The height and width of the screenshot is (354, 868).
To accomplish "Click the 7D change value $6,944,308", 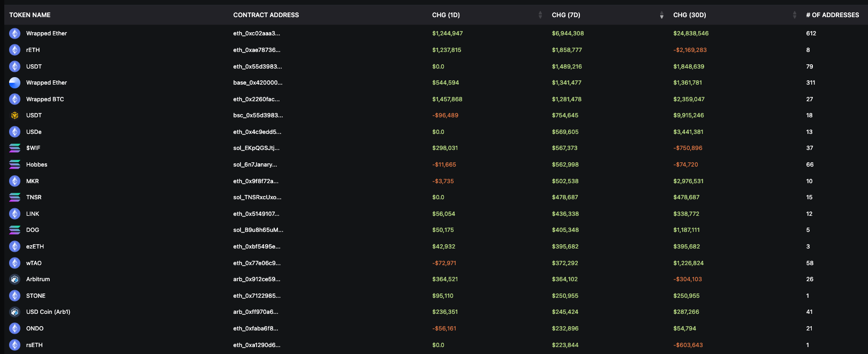I will [x=568, y=33].
